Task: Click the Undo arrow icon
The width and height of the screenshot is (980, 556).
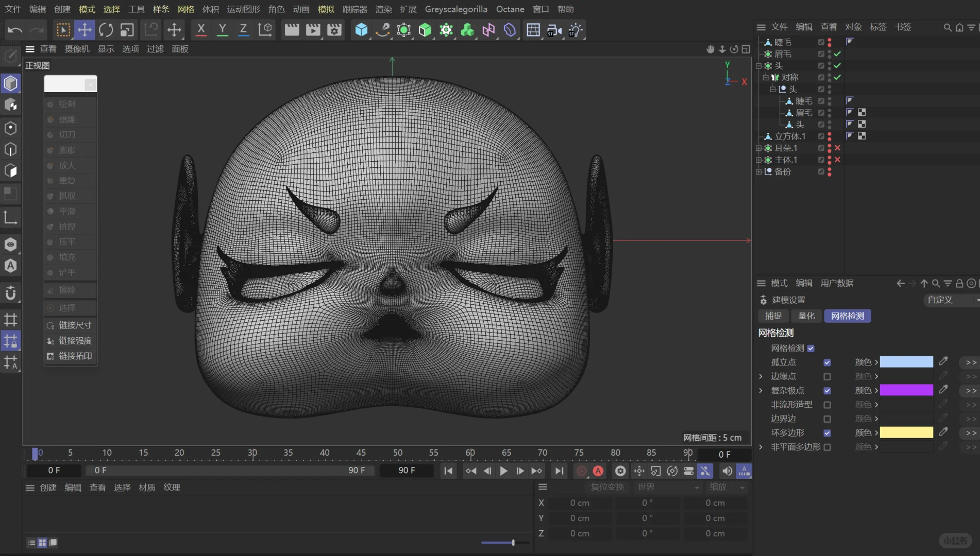Action: coord(15,30)
